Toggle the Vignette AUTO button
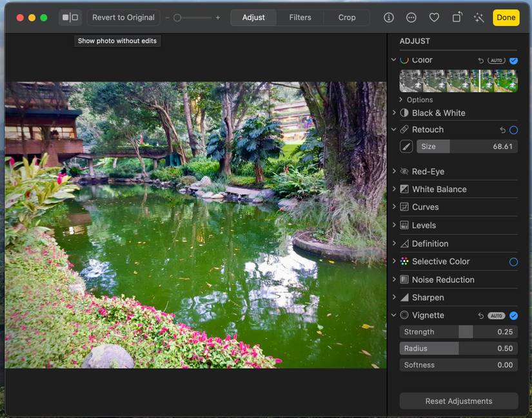The width and height of the screenshot is (532, 418). click(x=497, y=316)
